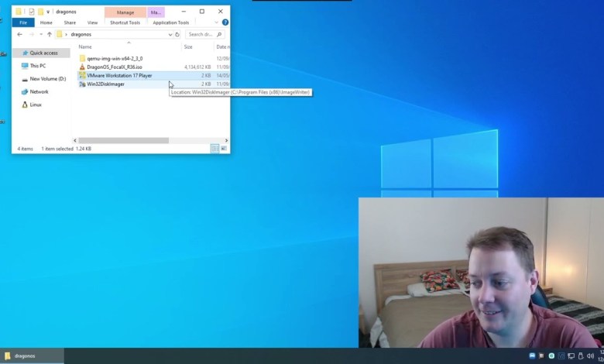
Task: Click the network monitor tray icon
Action: (571, 356)
